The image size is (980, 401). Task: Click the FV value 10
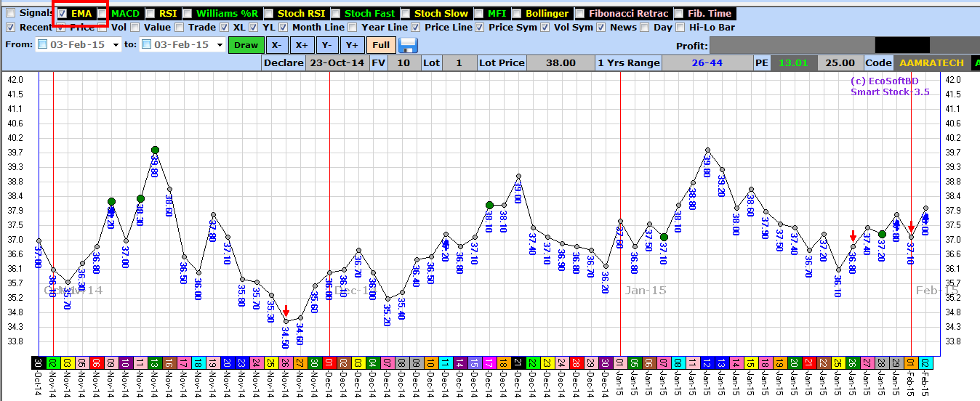tap(403, 62)
